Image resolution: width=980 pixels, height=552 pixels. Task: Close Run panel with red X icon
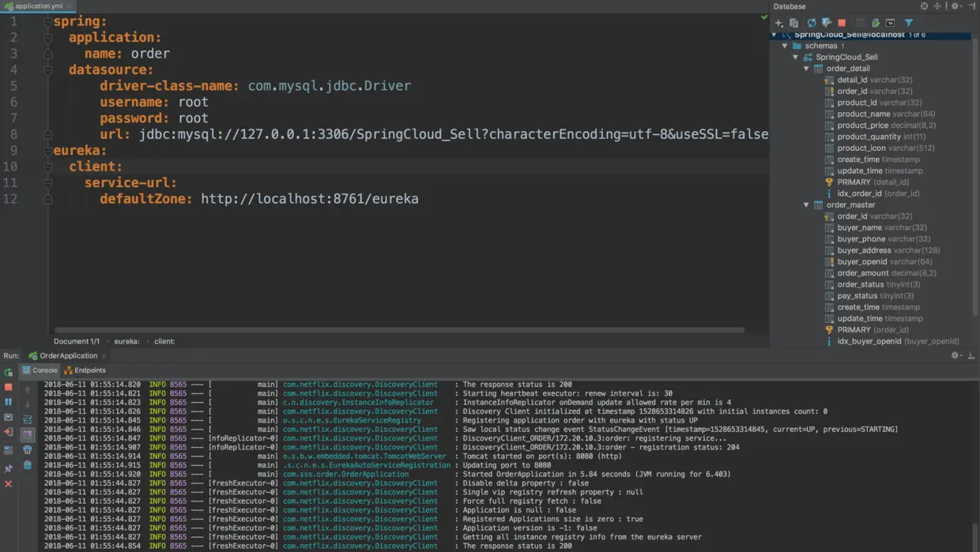coord(9,483)
